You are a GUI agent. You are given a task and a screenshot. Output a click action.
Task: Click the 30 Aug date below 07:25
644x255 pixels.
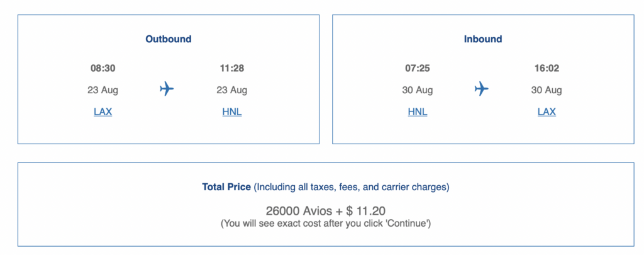(x=418, y=90)
